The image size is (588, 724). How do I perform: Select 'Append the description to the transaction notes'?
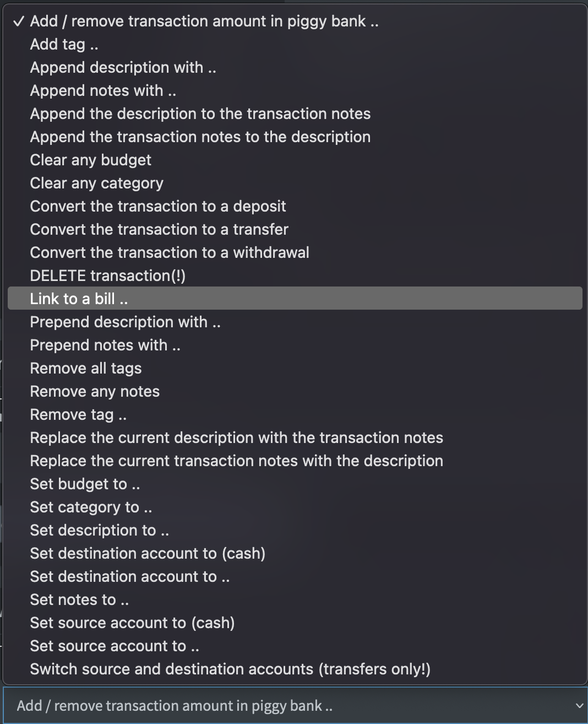(x=200, y=114)
